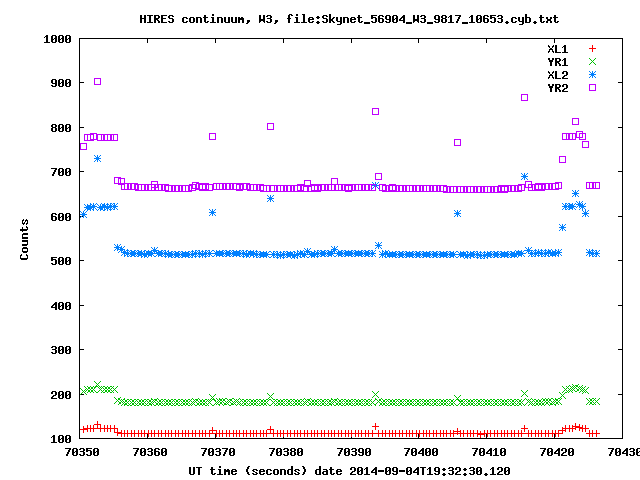Viewport: 640px width, 480px height.
Task: Click the red plus XL1 legend marker
Action: (592, 49)
